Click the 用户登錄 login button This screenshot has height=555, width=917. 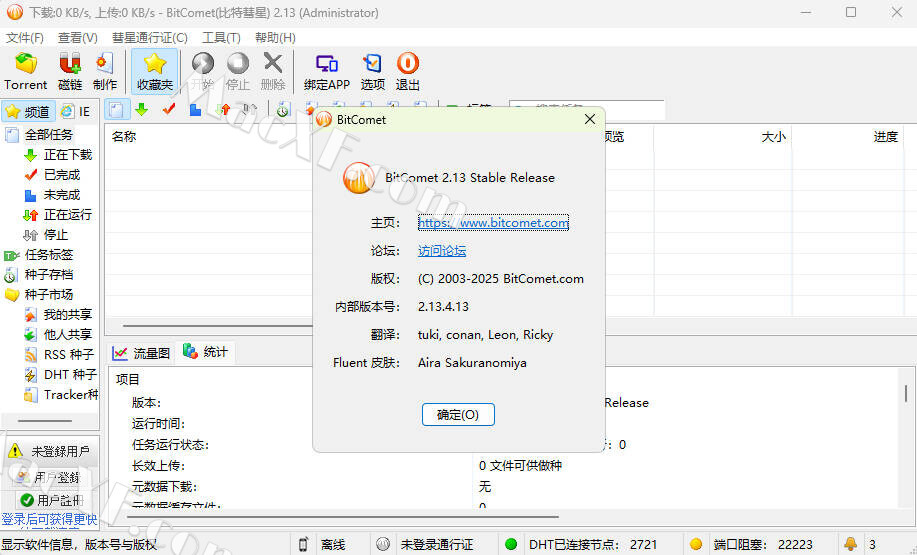click(x=49, y=477)
